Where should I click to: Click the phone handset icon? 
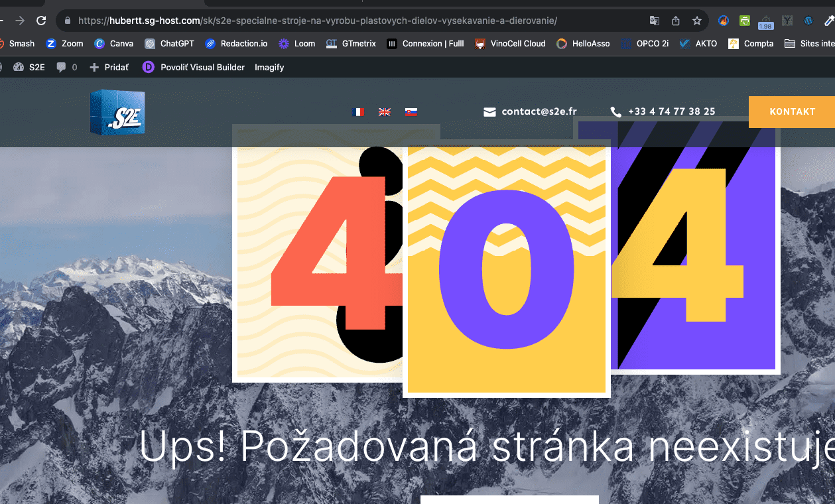click(x=616, y=112)
